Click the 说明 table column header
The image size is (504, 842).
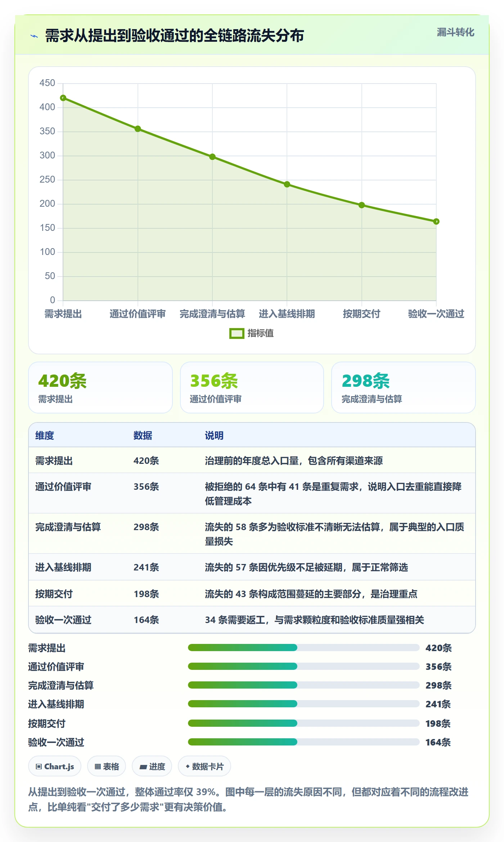(214, 435)
